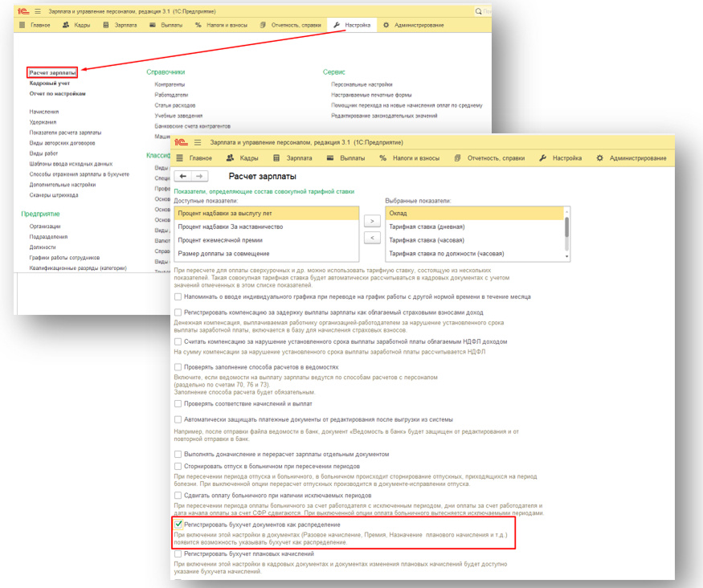
Task: Enable Проверять соответствие начислений и выплат
Action: click(x=178, y=404)
